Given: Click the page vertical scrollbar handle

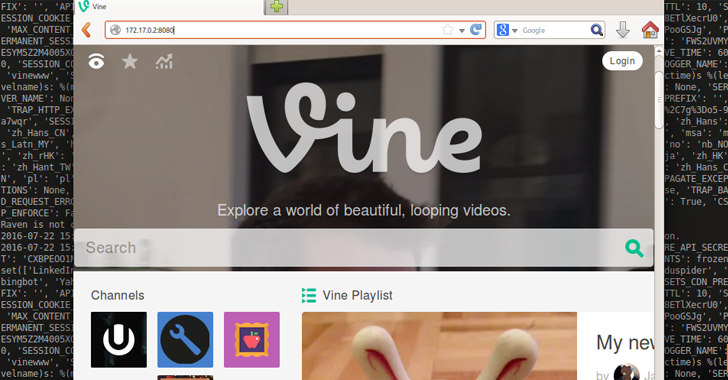Looking at the screenshot, I should (659, 99).
